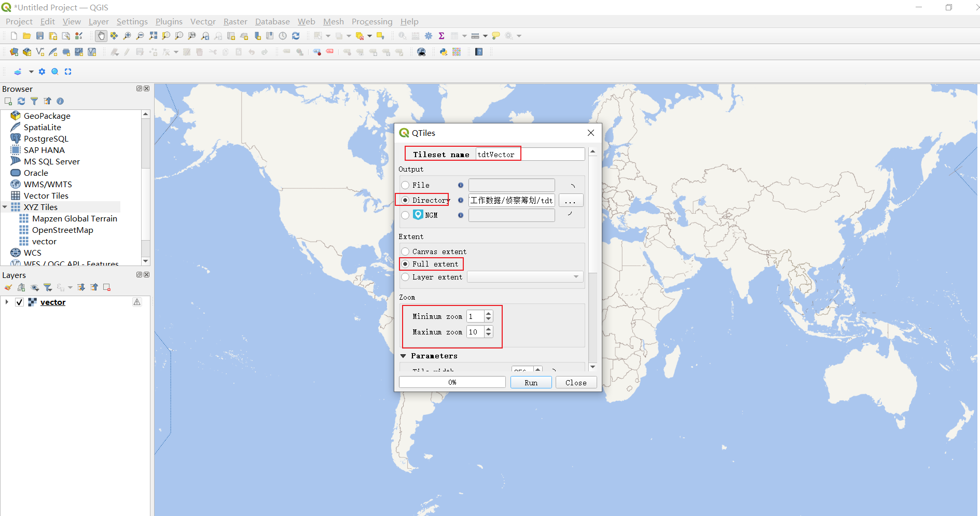
Task: Click the 0% progress bar in QTiles
Action: tap(452, 382)
